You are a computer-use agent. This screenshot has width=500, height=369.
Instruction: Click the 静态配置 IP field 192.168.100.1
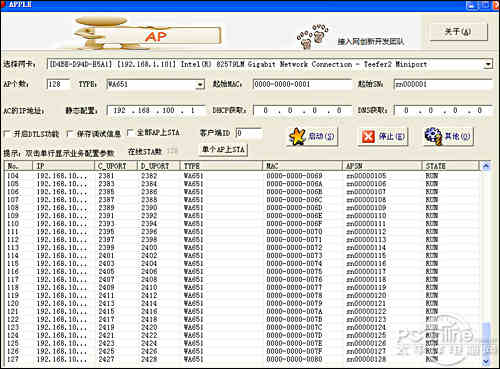157,110
